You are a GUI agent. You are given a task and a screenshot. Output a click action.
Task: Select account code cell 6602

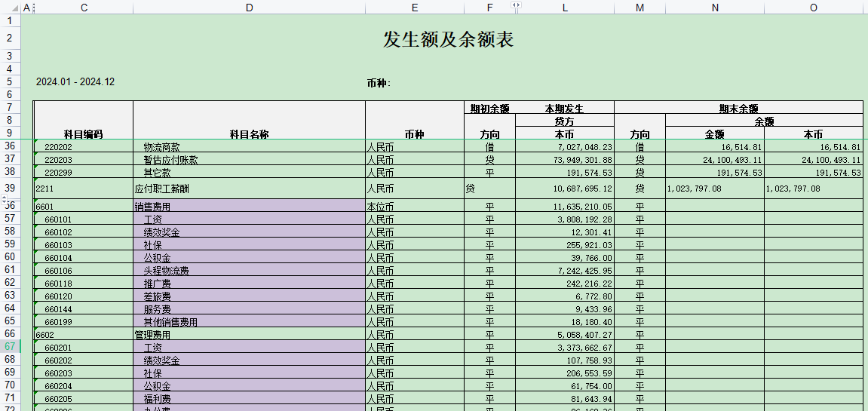pos(84,335)
